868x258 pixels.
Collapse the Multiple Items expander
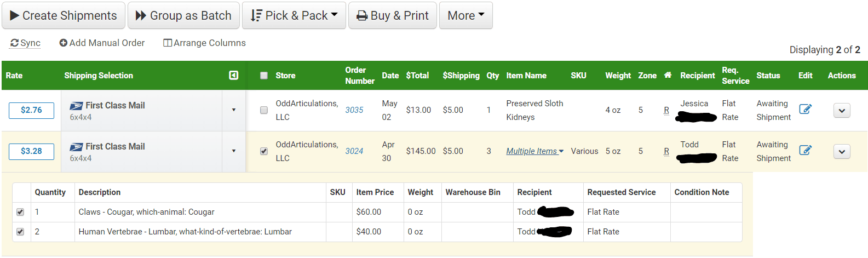click(x=534, y=151)
